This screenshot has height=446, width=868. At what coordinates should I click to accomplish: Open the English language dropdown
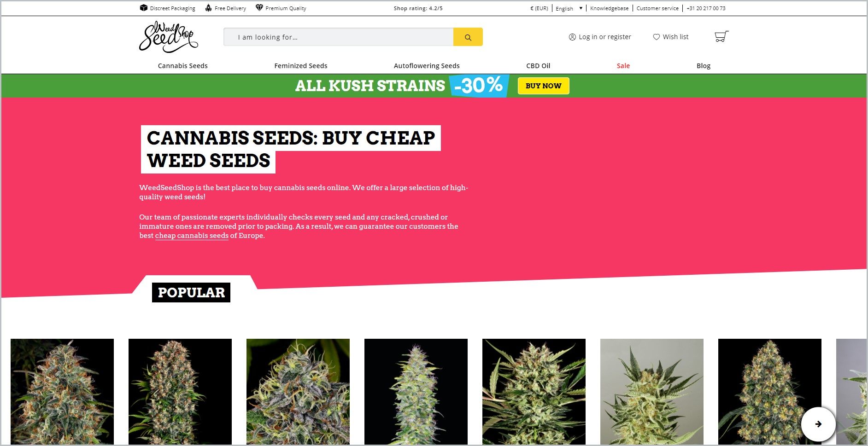(569, 8)
